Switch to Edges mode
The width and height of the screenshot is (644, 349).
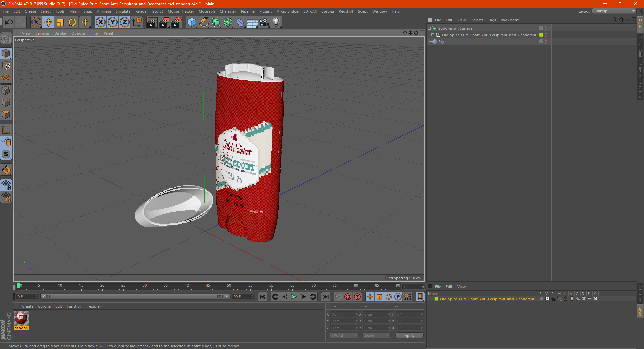tap(6, 102)
